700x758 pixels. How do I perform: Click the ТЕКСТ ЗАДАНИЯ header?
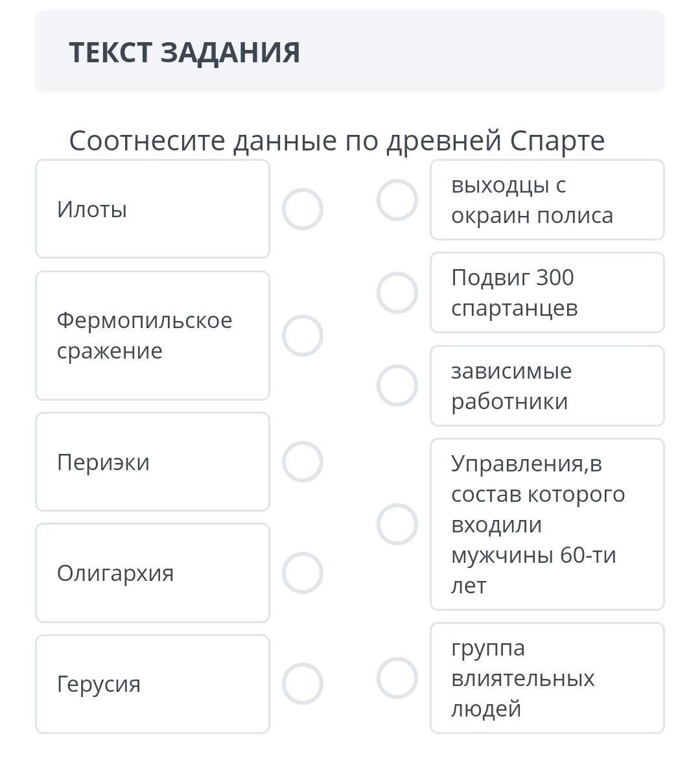185,52
